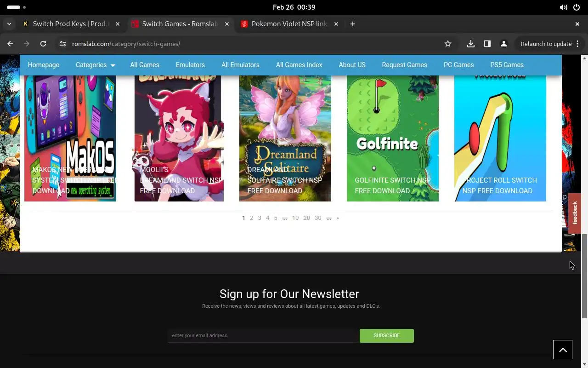Screen dimensions: 588x368
Task: Click the green SUBSCRIBE button
Action: (x=387, y=335)
